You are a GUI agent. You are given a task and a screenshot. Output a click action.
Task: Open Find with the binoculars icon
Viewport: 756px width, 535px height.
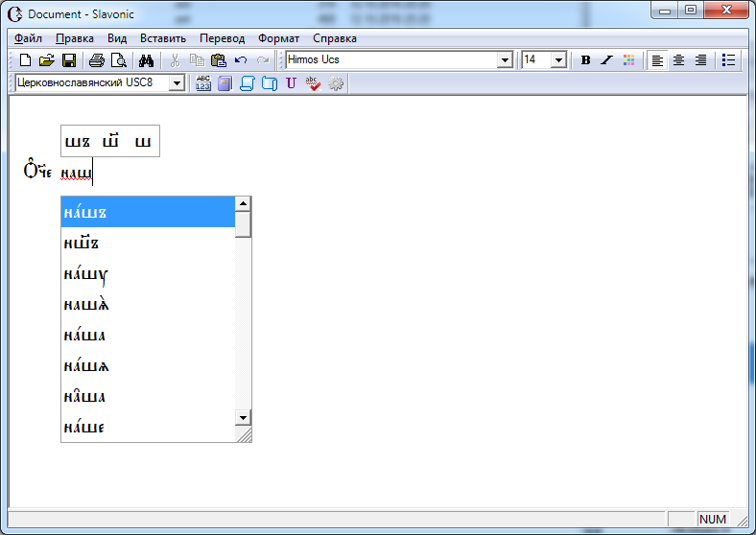point(147,60)
